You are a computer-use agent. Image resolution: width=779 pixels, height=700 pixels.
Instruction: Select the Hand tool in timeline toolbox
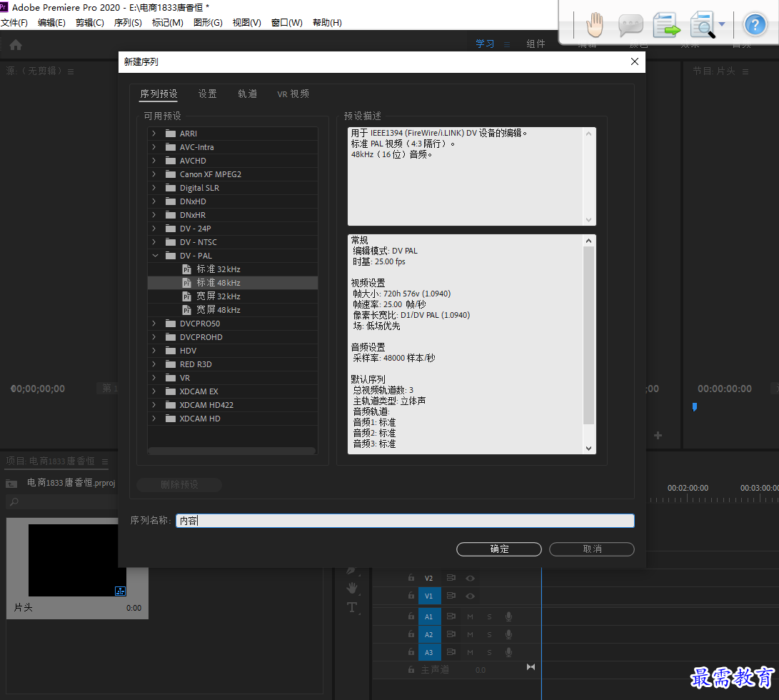pos(352,588)
